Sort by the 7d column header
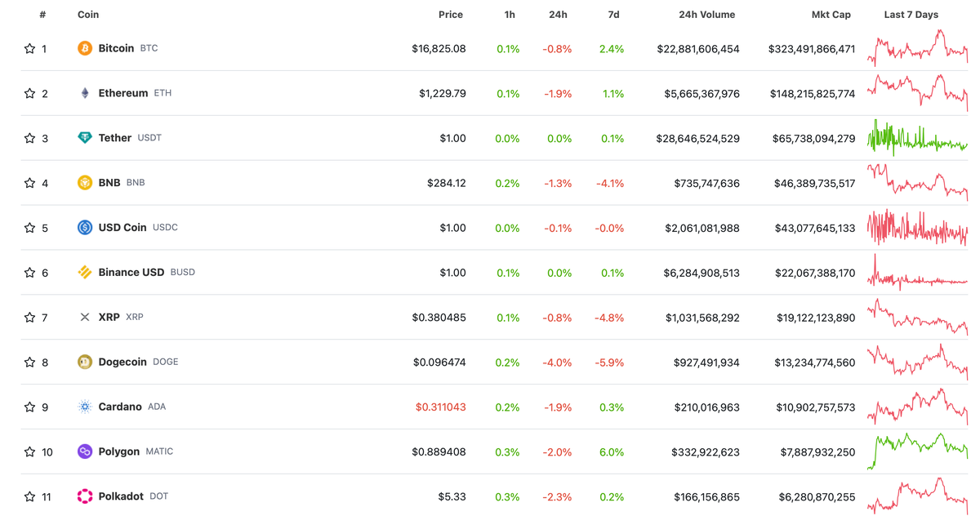980x516 pixels. click(613, 15)
